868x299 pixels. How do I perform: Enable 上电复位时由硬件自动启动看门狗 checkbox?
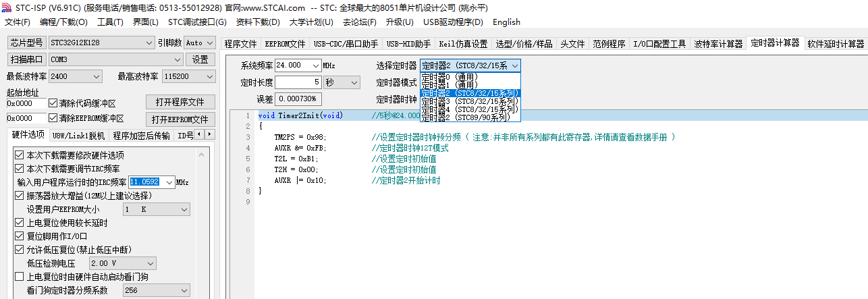point(19,277)
